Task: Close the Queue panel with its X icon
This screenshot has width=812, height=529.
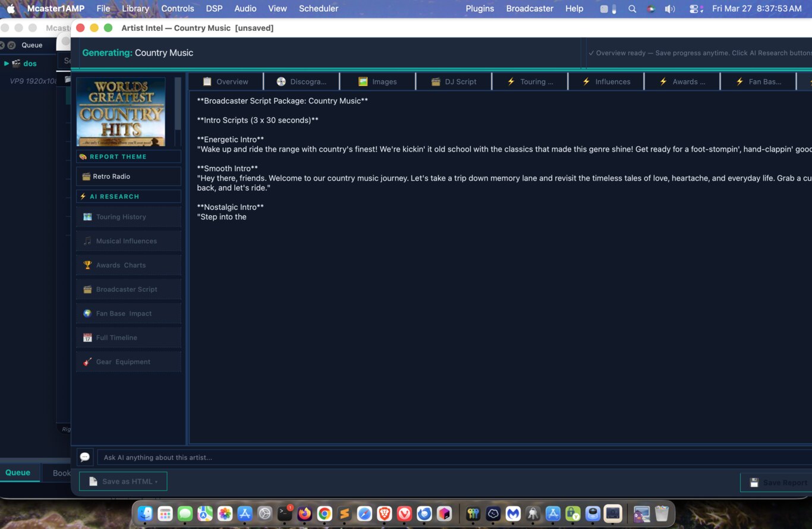Action: tap(3, 45)
